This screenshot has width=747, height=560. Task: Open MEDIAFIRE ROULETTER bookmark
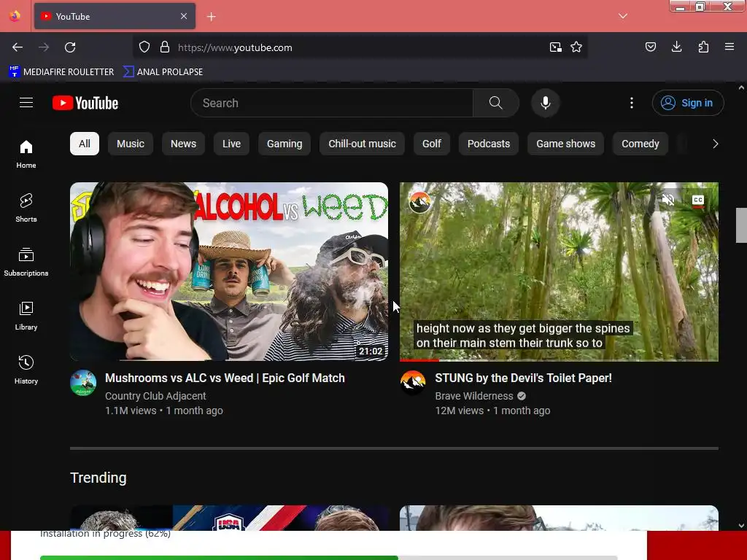pos(61,72)
